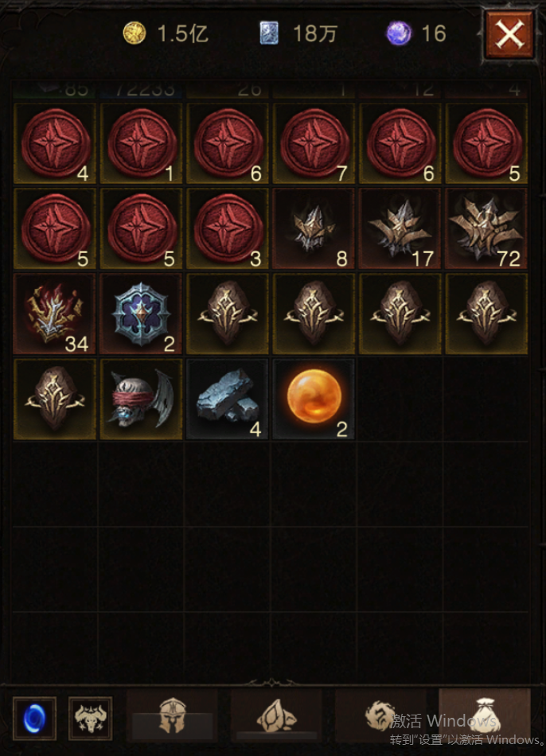This screenshot has width=546, height=756.
Task: Click the blue portal button
Action: tap(34, 719)
